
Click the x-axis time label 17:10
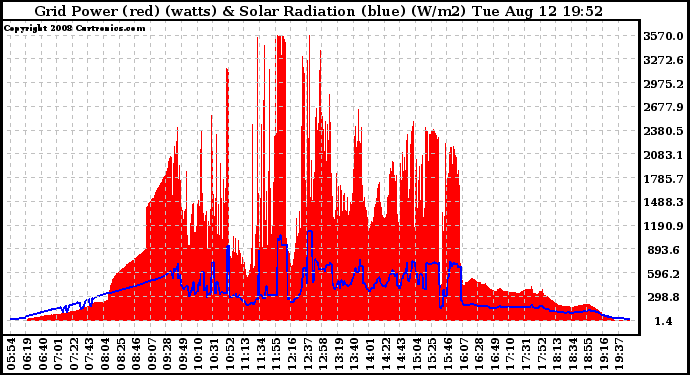pyautogui.click(x=511, y=354)
